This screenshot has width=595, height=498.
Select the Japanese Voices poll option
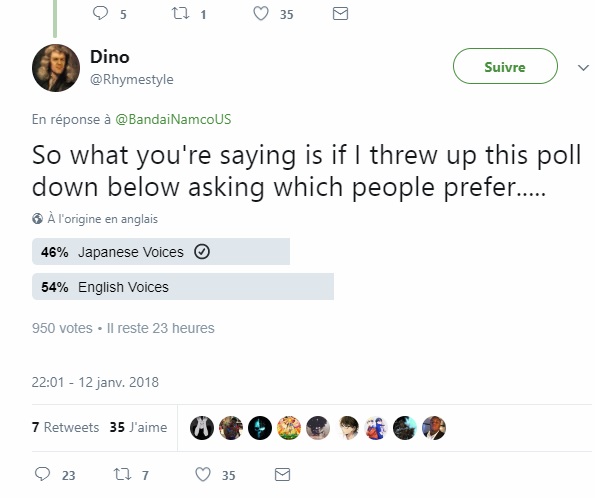(161, 252)
